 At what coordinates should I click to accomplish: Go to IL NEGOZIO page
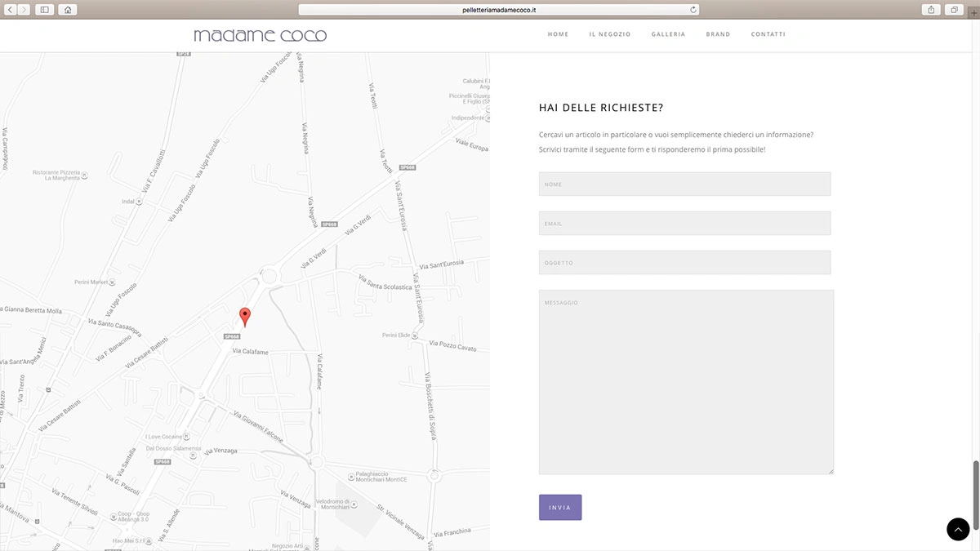point(610,34)
